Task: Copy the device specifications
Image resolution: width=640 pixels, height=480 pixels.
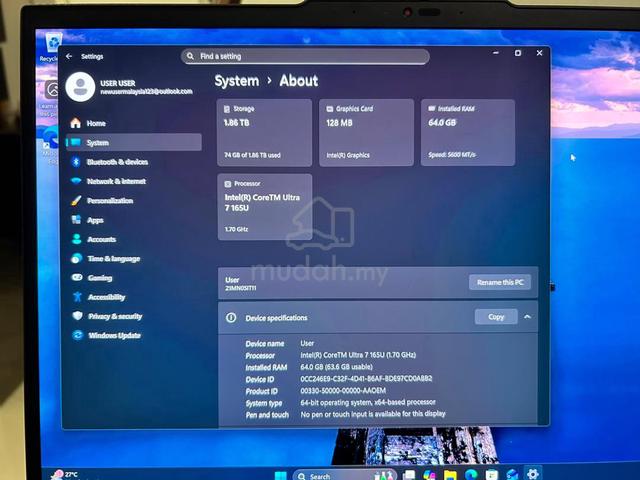Action: coord(496,317)
